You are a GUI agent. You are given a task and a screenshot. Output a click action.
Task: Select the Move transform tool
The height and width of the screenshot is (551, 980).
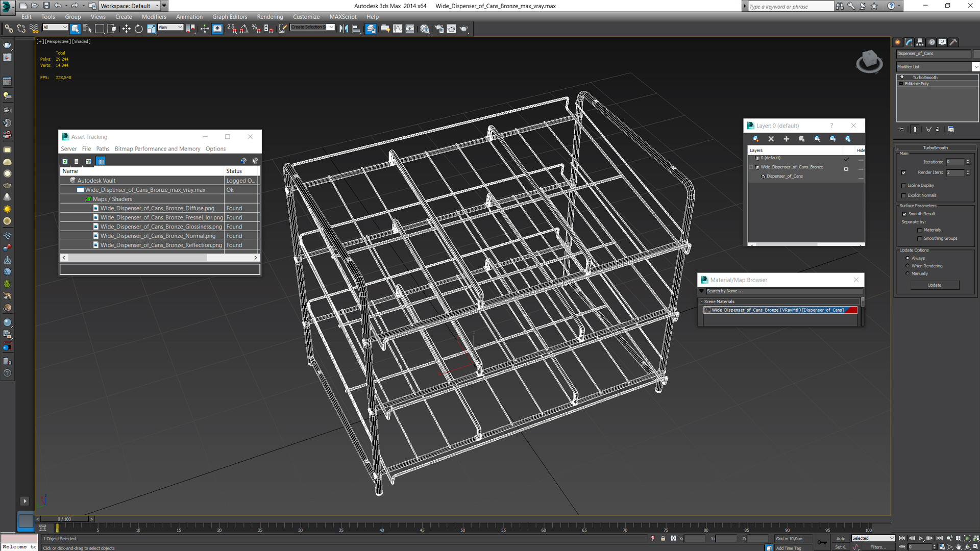click(x=126, y=29)
